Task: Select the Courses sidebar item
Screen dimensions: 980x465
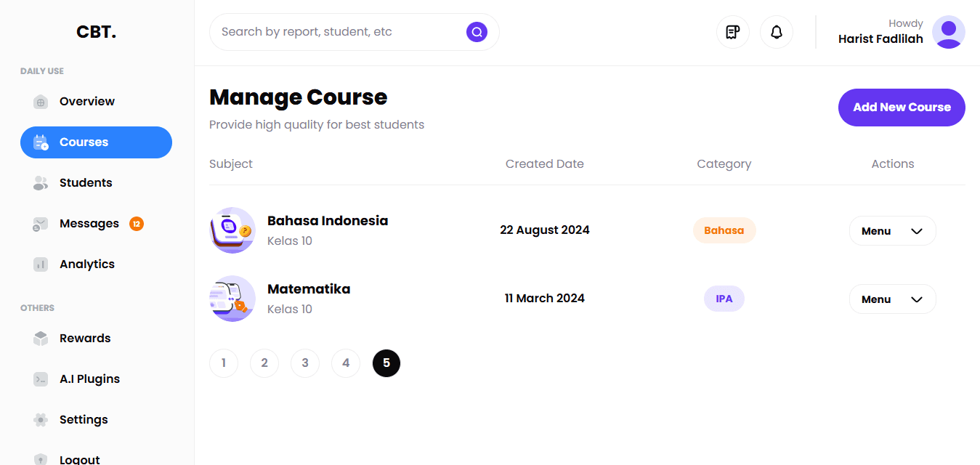Action: [x=96, y=142]
